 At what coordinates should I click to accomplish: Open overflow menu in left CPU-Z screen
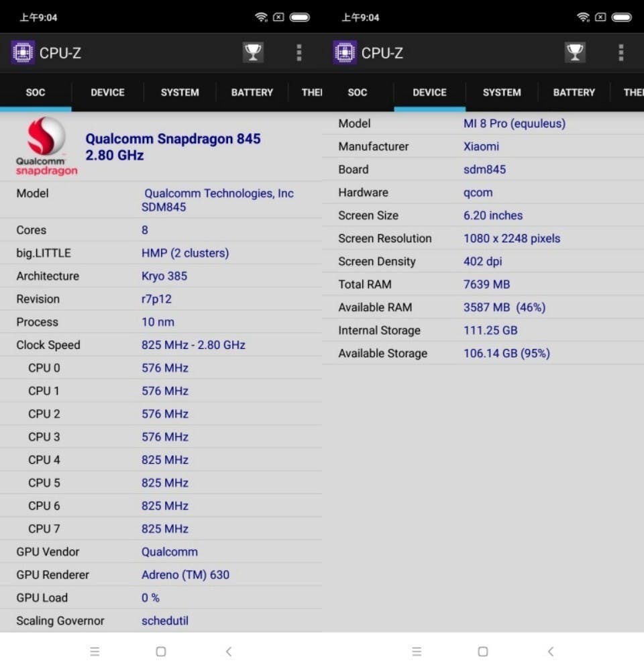(x=299, y=52)
